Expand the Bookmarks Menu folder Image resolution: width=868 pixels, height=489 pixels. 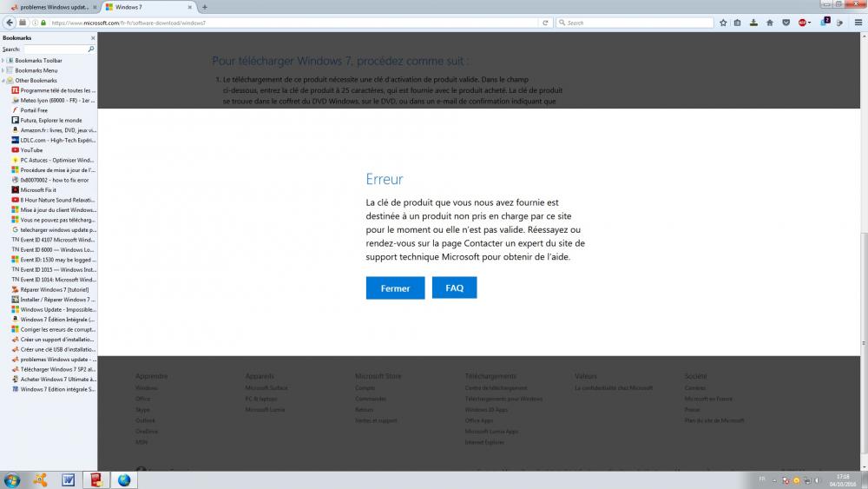(3, 70)
